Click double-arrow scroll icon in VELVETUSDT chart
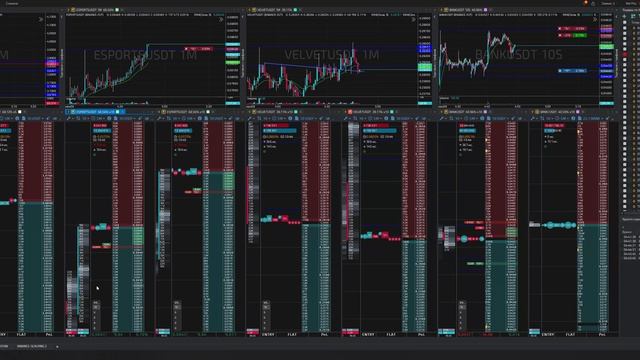This screenshot has height=360, width=640. 413,19
